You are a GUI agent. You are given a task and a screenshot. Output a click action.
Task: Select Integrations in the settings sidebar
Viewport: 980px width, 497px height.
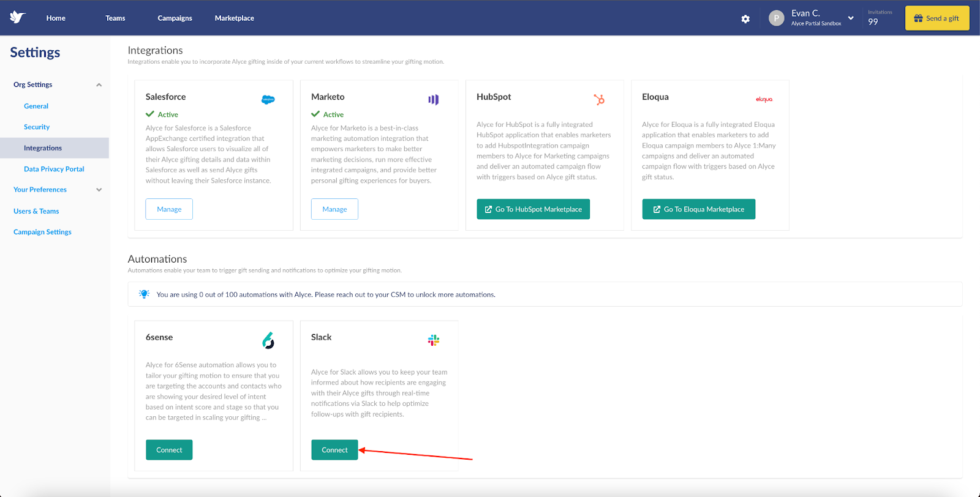tap(55, 148)
